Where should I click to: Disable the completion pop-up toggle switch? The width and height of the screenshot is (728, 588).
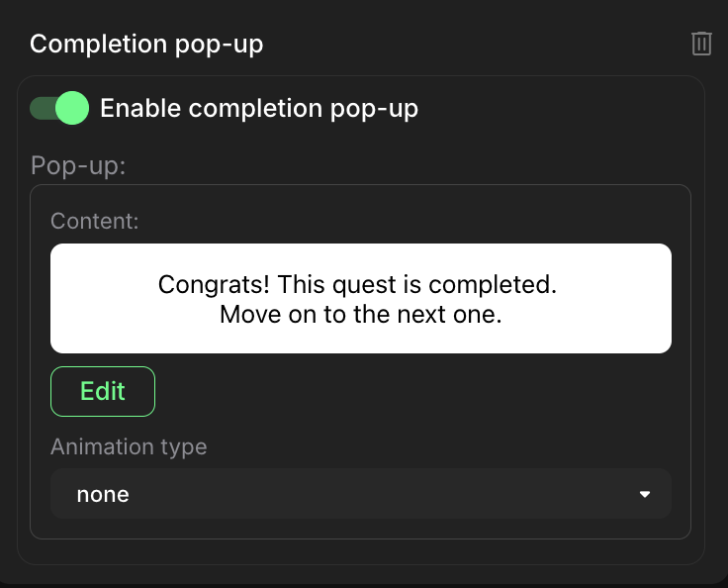pyautogui.click(x=59, y=108)
